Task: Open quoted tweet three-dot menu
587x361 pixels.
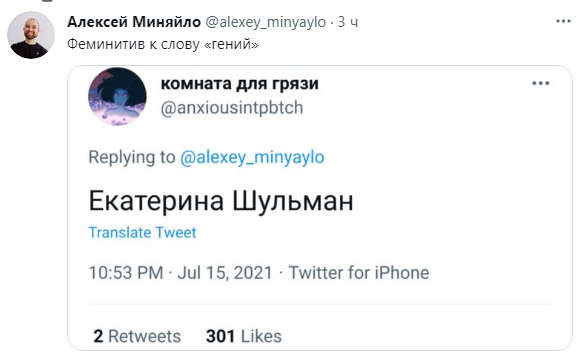Action: coord(541,83)
